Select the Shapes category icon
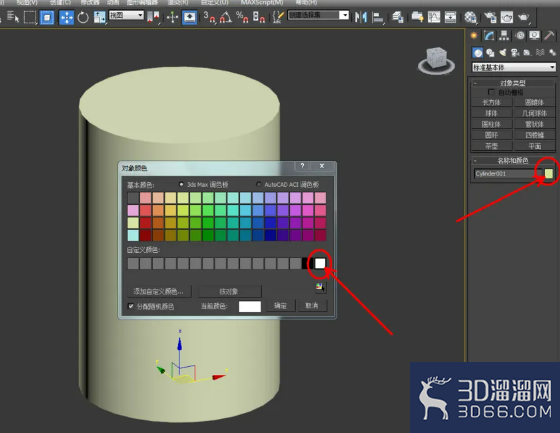The image size is (560, 433). point(490,53)
